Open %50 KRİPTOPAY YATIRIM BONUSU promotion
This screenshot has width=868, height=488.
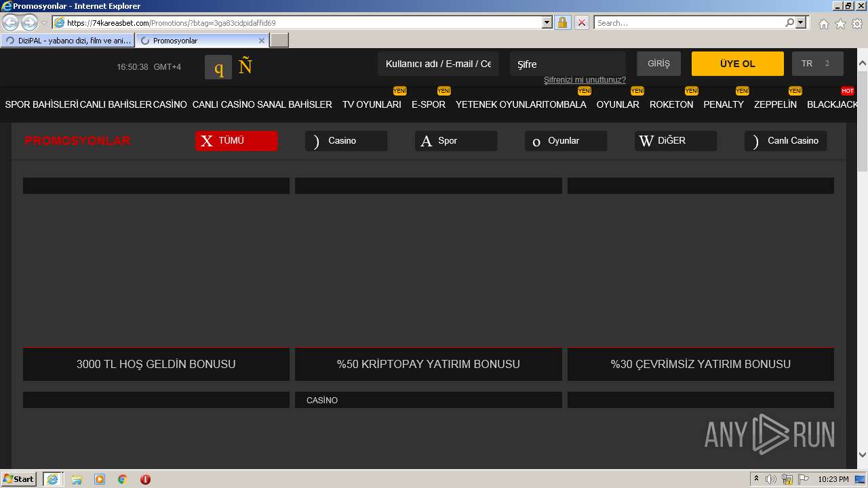(x=429, y=364)
